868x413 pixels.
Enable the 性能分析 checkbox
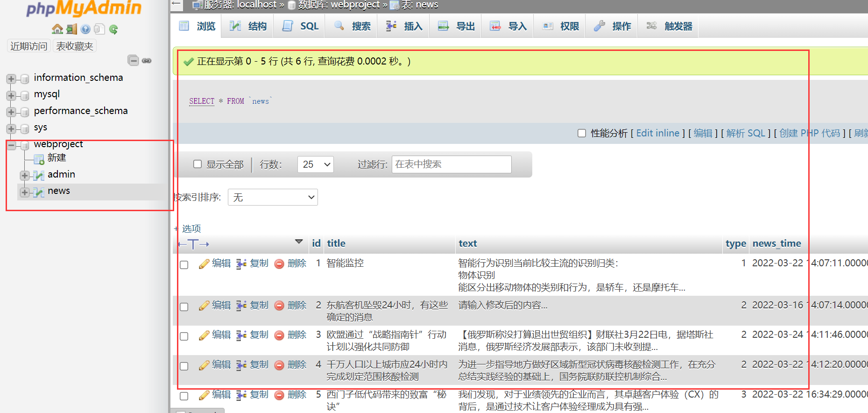tap(582, 133)
